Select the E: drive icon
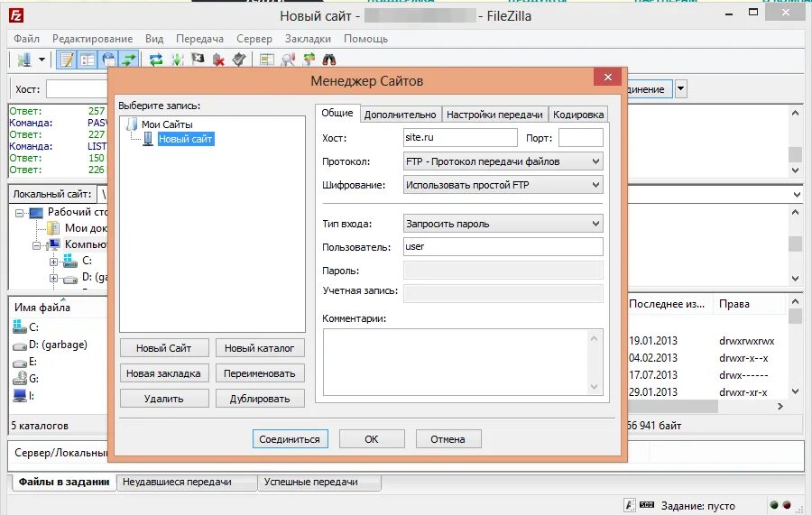This screenshot has width=812, height=515. point(20,363)
